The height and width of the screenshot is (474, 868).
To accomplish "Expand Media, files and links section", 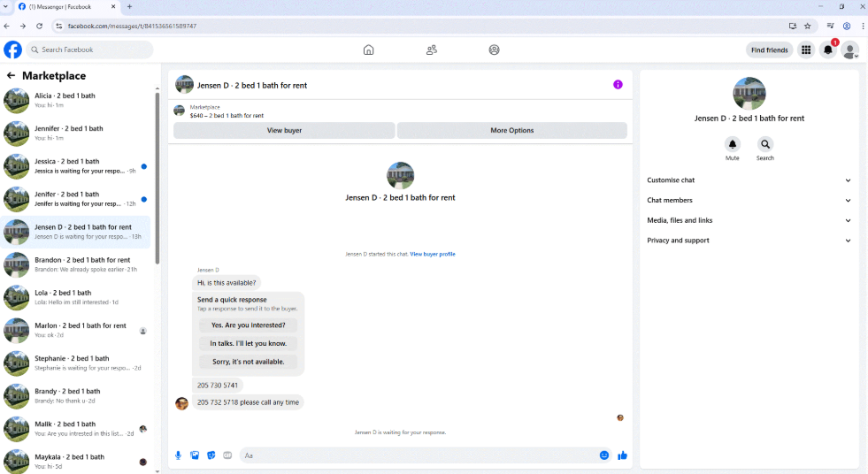I will (x=749, y=220).
